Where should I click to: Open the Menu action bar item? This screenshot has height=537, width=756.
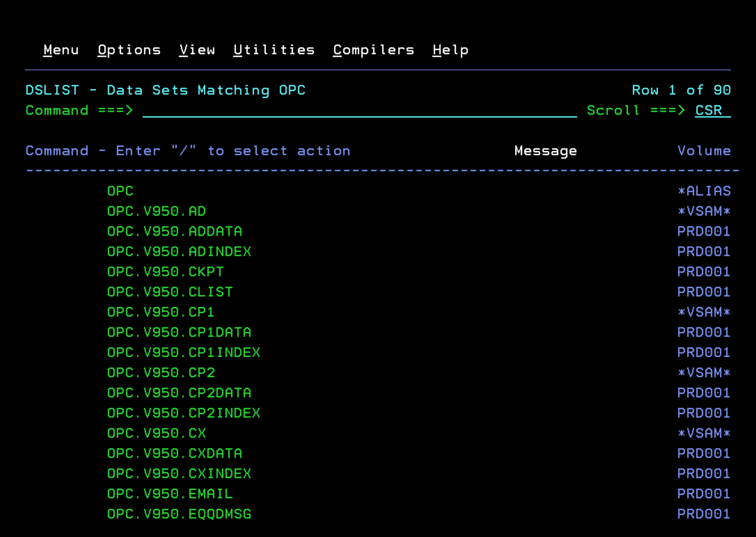pyautogui.click(x=61, y=50)
